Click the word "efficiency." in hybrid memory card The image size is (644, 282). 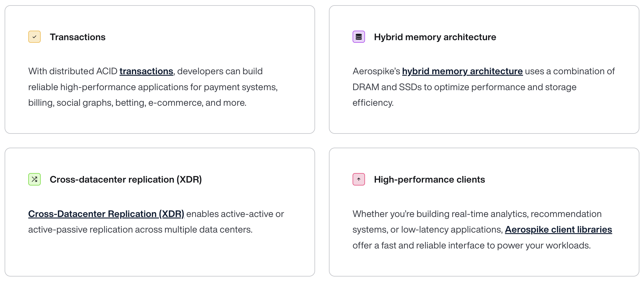[373, 103]
